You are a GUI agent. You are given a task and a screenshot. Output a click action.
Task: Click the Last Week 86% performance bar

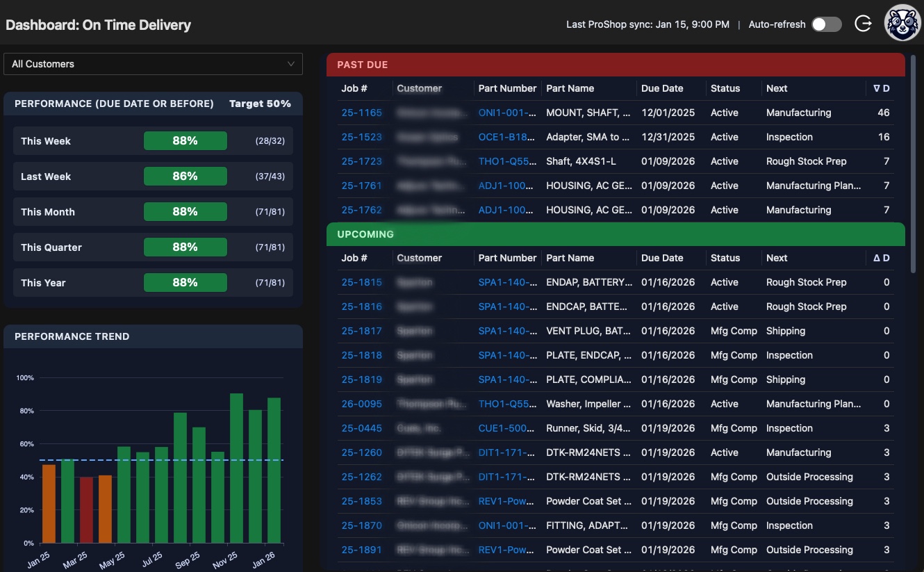tap(185, 177)
